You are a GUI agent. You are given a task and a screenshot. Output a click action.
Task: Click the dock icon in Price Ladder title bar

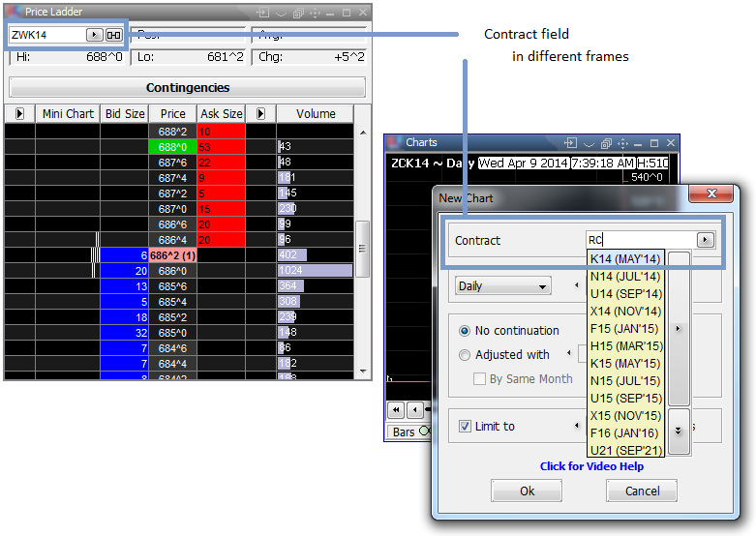coord(262,13)
